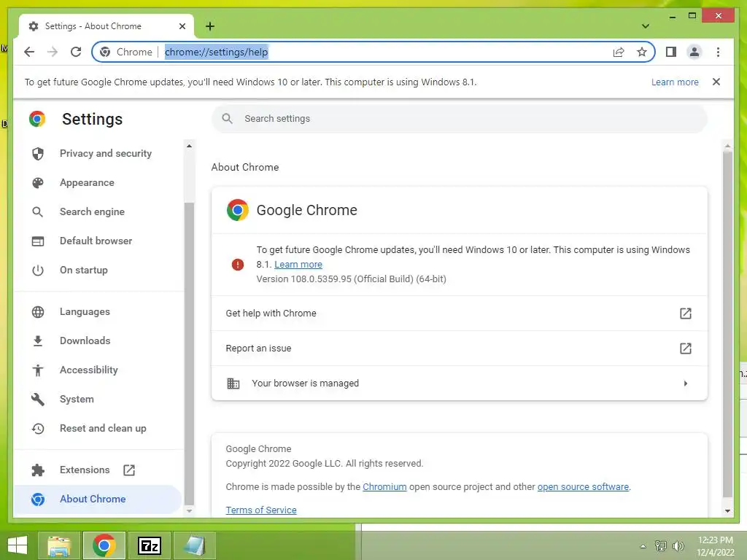Click the Privacy and security shield icon
Viewport: 747px width, 560px height.
coord(38,153)
